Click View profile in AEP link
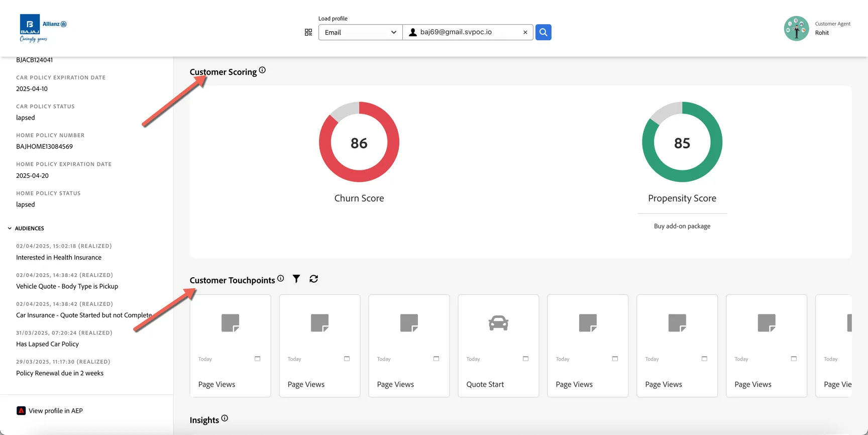This screenshot has height=435, width=868. (x=56, y=411)
